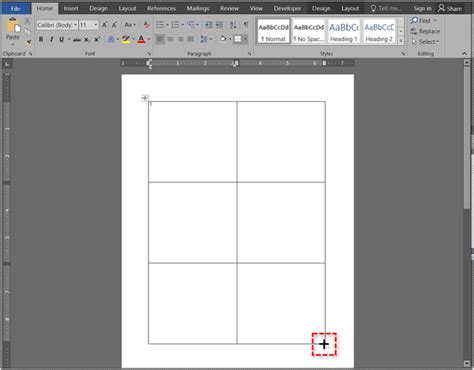Open the Change Case Aa dropdown
Image resolution: width=474 pixels, height=370 pixels.
pos(130,25)
